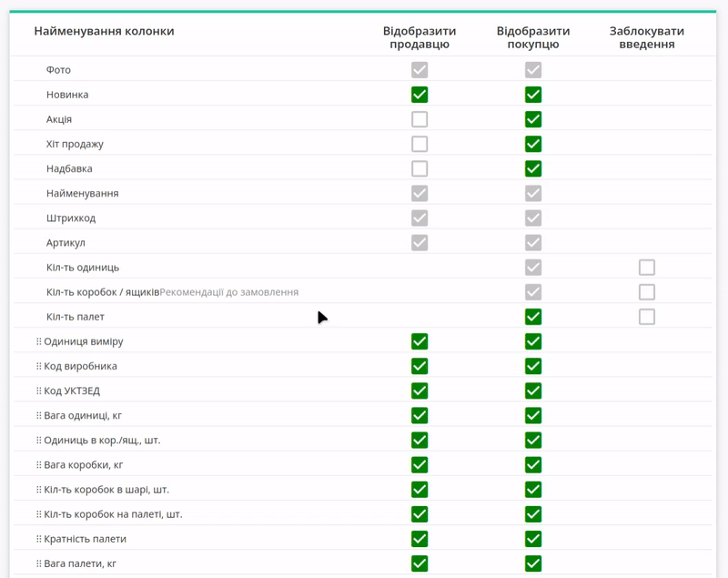This screenshot has height=578, width=728.
Task: Uncheck Новинка buyer display checkbox
Action: [x=533, y=95]
